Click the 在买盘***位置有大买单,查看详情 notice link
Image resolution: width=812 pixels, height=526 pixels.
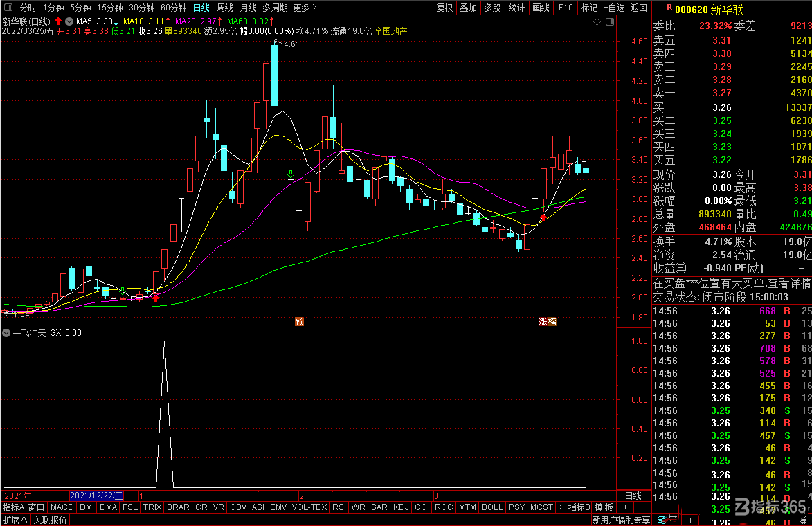(732, 283)
